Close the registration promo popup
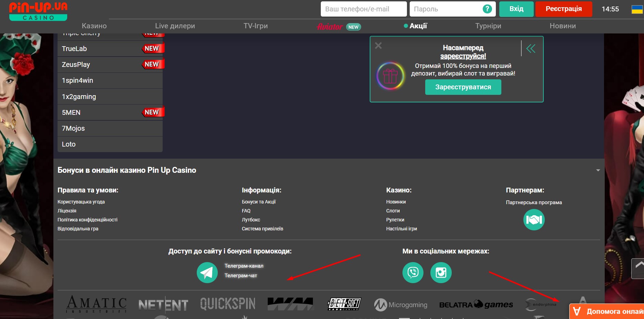 point(378,46)
